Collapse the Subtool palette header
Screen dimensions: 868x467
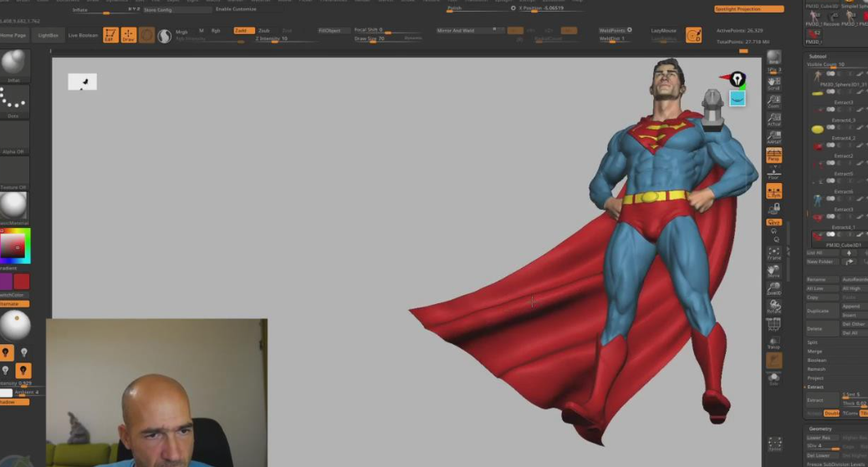(x=818, y=57)
